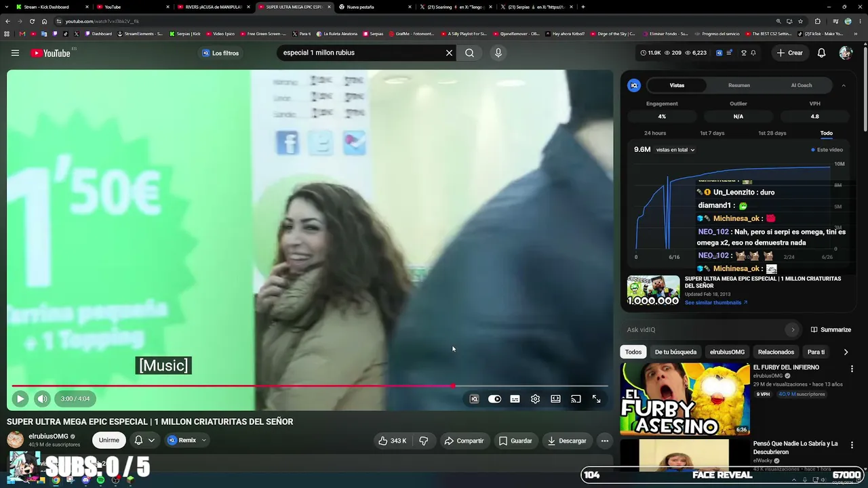Viewport: 868px width, 488px height.
Task: Click the Unirme join button
Action: [108, 440]
